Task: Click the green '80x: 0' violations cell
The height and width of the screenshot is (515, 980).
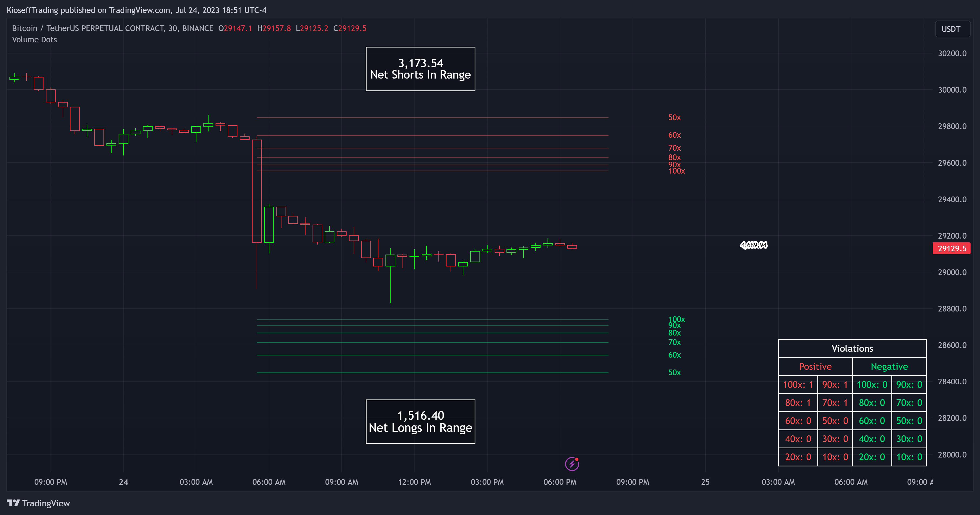Action: (x=872, y=403)
